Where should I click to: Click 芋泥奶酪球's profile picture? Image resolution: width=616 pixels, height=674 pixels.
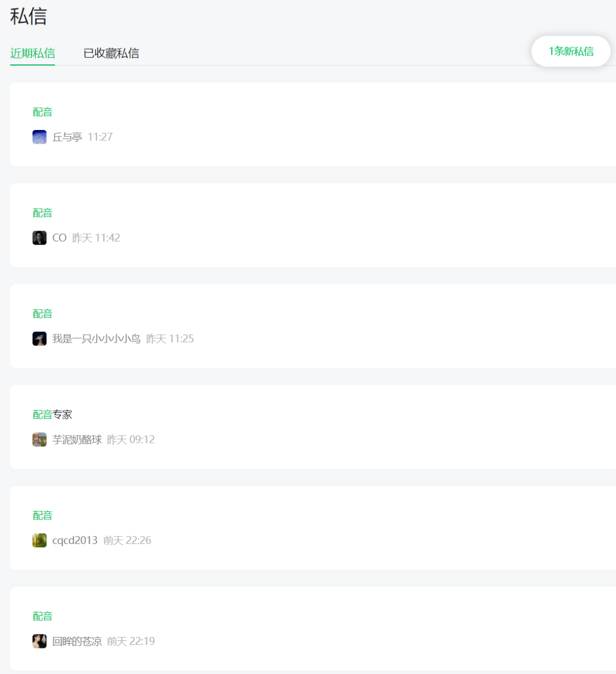pos(39,440)
